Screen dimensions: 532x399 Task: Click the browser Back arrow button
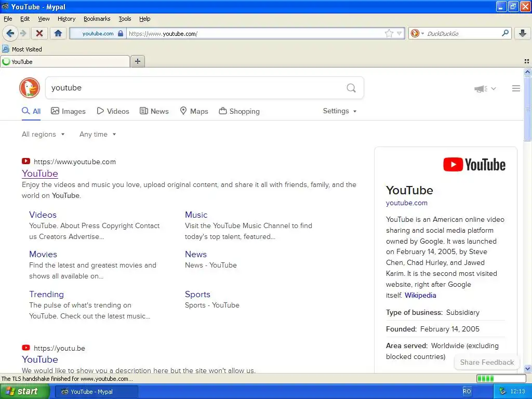click(x=10, y=33)
